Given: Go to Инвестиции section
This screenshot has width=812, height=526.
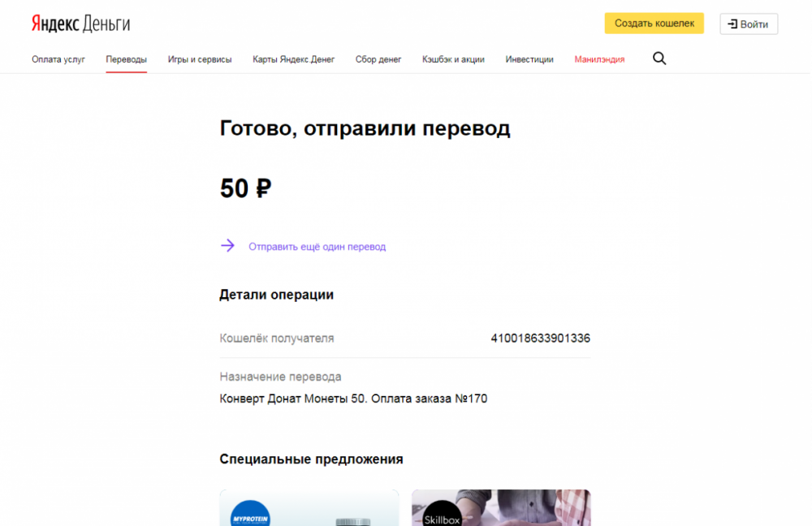Looking at the screenshot, I should (529, 59).
